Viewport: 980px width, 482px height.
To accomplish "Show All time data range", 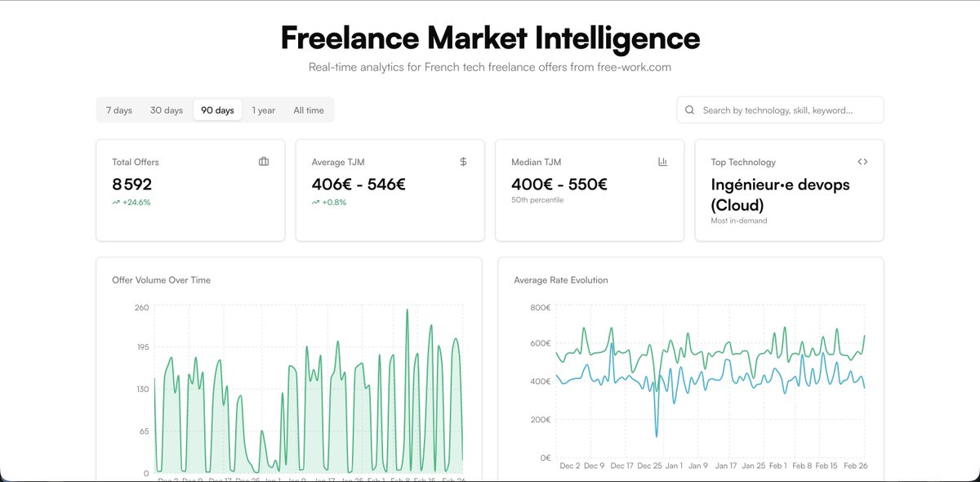I will [x=309, y=110].
